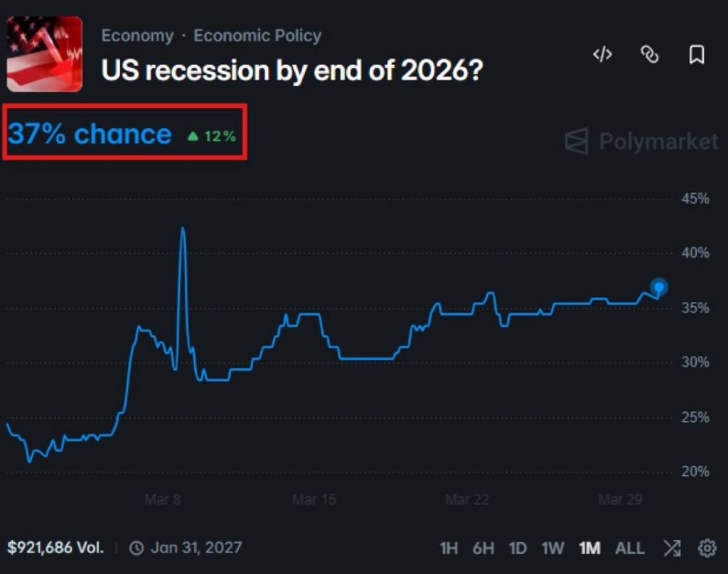Click the embed code icon
The width and height of the screenshot is (728, 574).
pos(603,55)
